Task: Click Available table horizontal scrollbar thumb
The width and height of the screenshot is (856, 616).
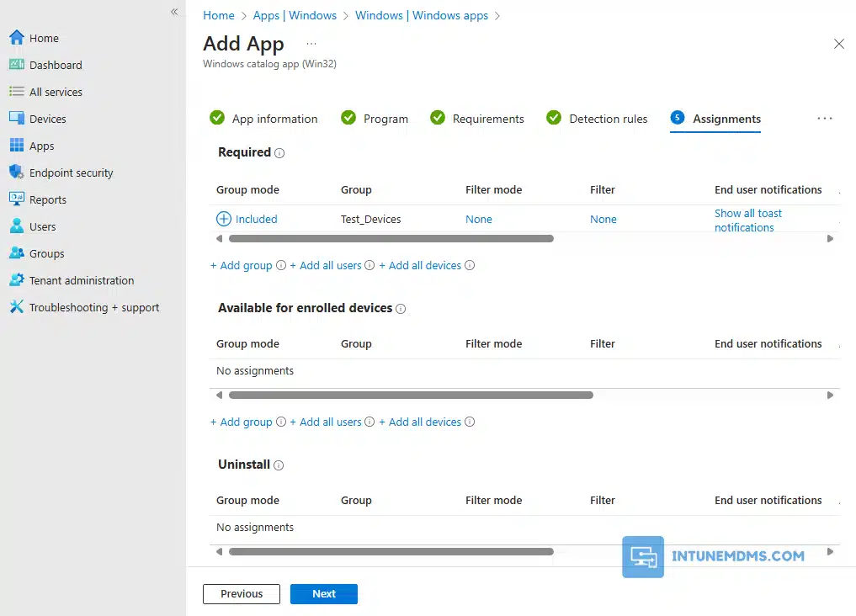Action: 411,395
